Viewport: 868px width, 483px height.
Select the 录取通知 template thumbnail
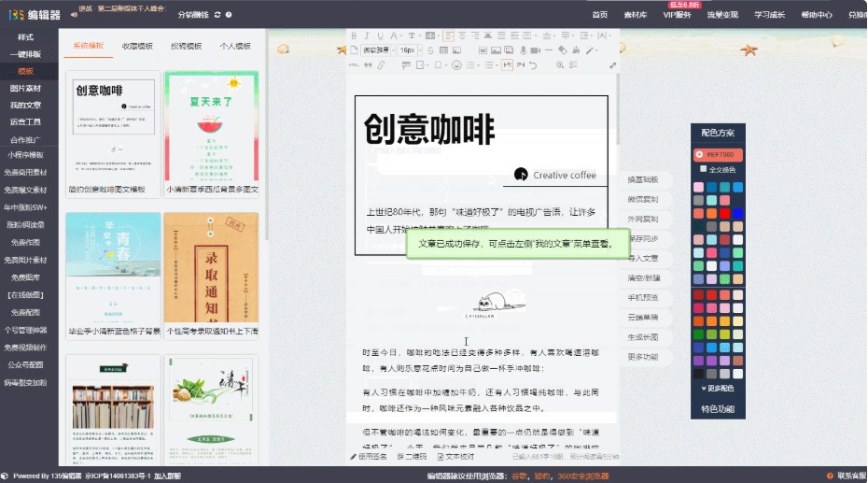pos(212,269)
